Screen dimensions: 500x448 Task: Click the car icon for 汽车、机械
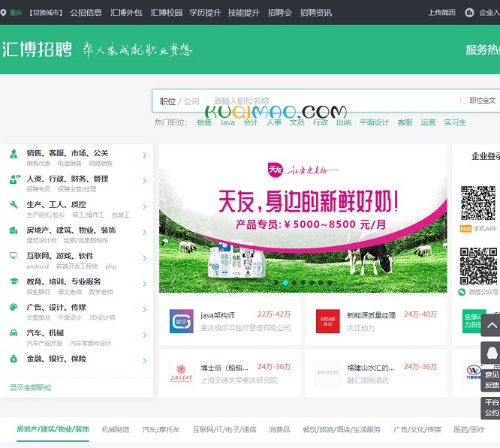(x=14, y=333)
